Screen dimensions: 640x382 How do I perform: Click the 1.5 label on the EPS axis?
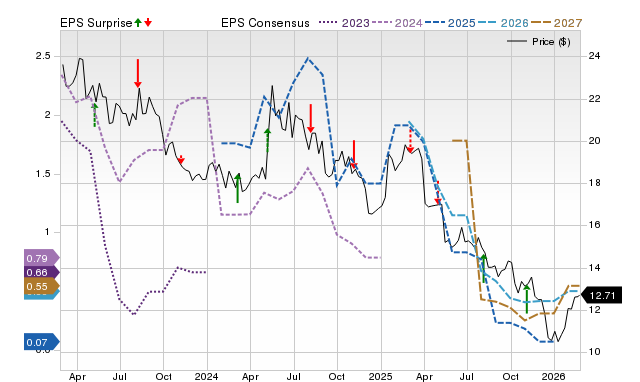pos(43,174)
